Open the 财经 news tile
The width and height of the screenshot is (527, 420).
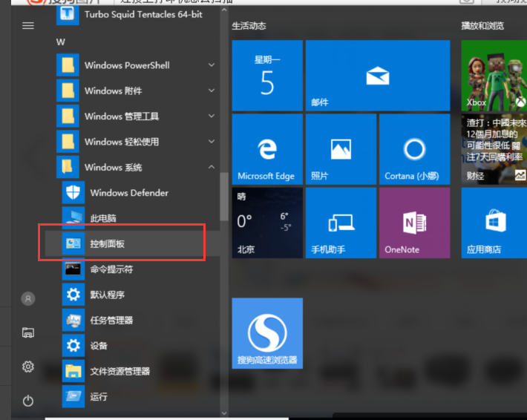[x=494, y=149]
